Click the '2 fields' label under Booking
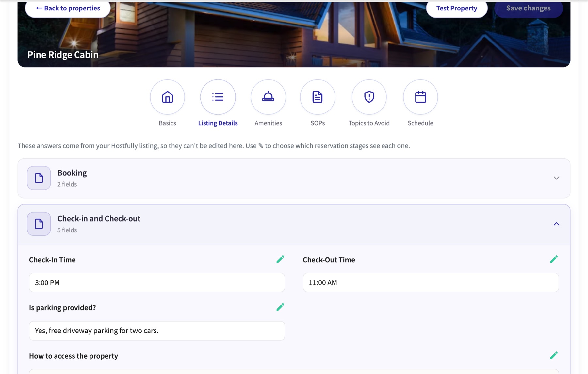The width and height of the screenshot is (588, 374). coord(67,184)
